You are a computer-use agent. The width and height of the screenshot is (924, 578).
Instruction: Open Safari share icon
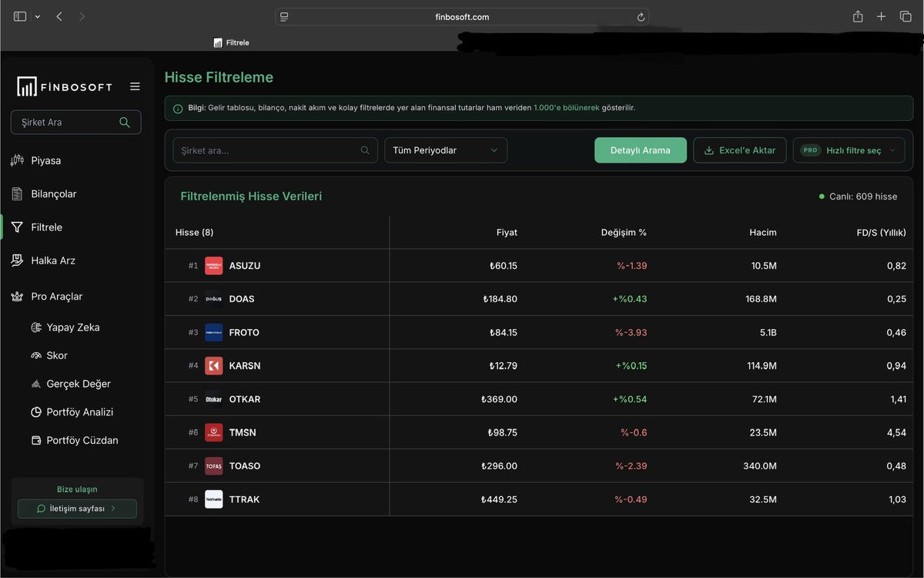click(x=858, y=16)
